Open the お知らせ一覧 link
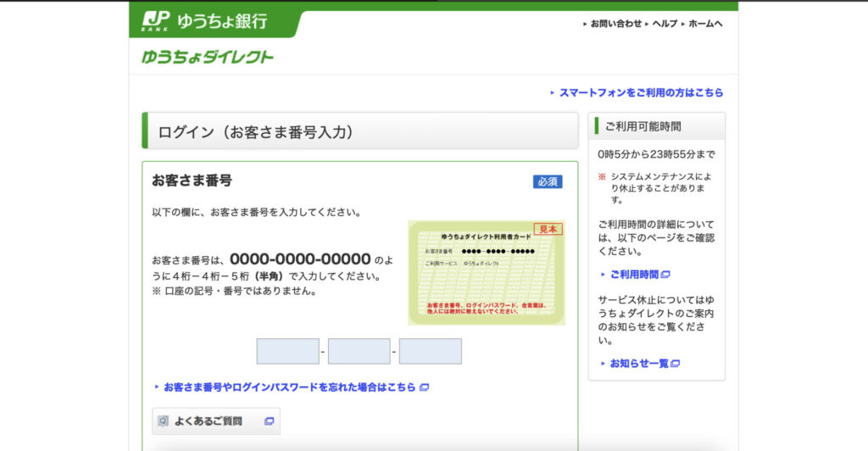Screen dimensions: 868x451 (639, 364)
